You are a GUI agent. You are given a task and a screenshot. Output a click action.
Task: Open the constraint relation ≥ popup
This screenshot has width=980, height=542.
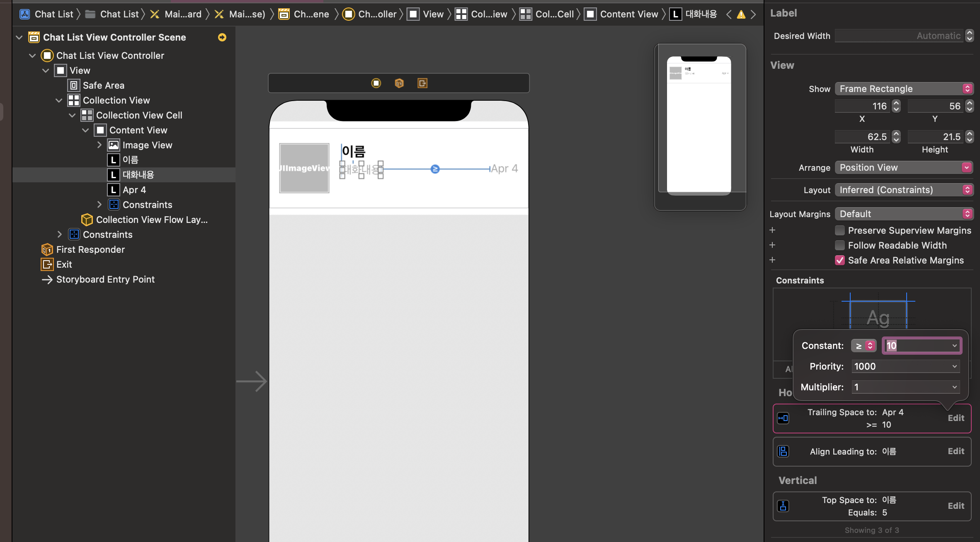click(864, 346)
